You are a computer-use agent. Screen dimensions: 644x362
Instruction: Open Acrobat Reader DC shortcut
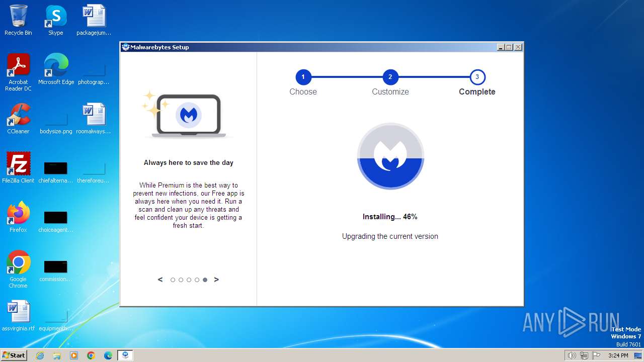(x=18, y=72)
